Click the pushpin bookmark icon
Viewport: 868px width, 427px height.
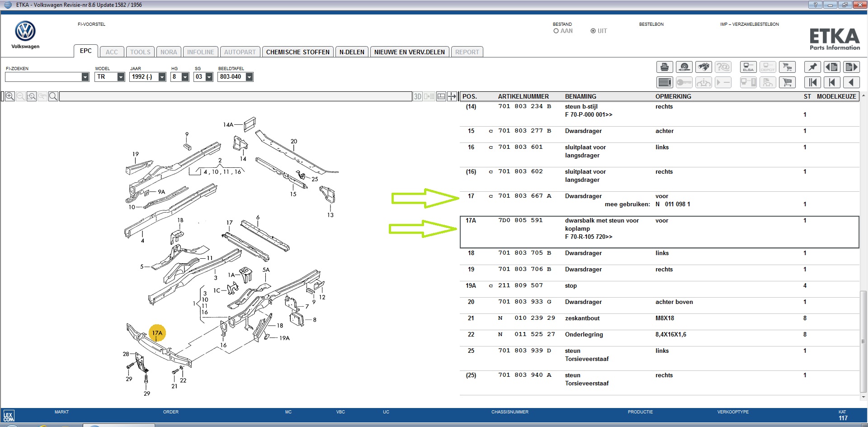(x=812, y=67)
